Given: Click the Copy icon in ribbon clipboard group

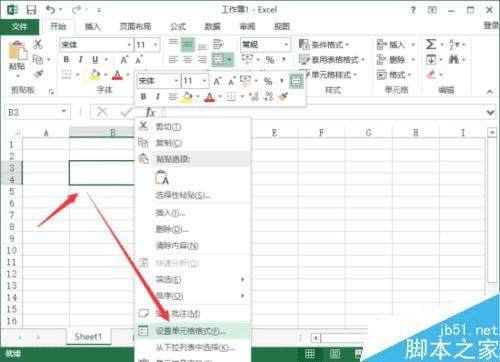Looking at the screenshot, I should pyautogui.click(x=38, y=59).
